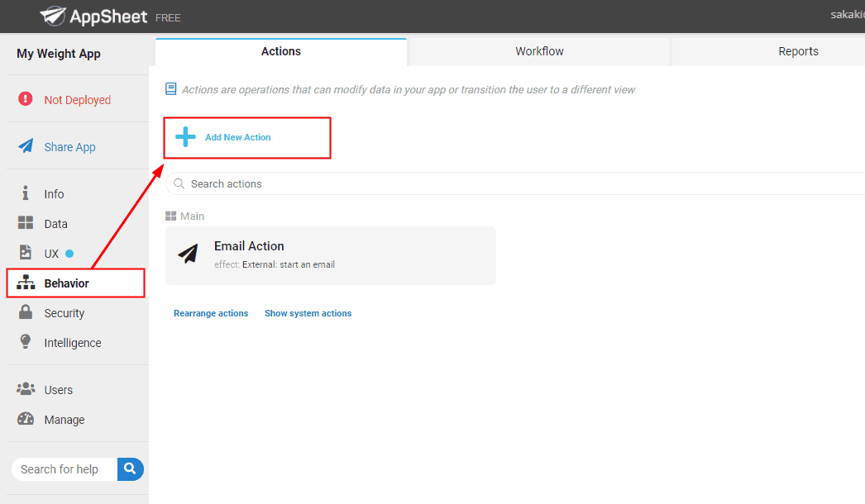Click the AppSheet paper plane logo
Viewport: 865px width, 504px height.
[53, 16]
